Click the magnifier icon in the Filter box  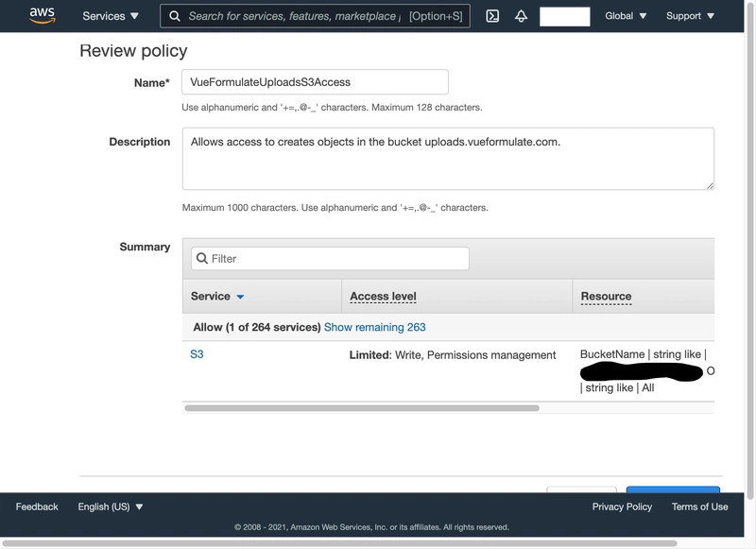(202, 258)
